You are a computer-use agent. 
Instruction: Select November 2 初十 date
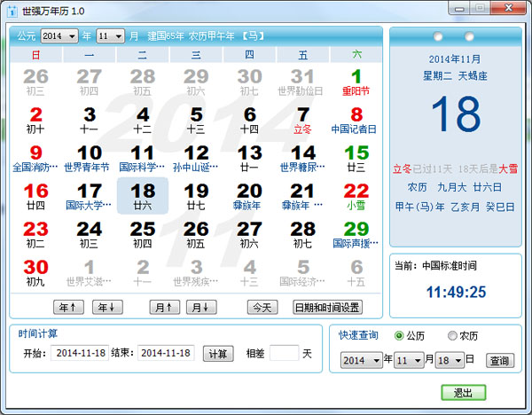(35, 120)
